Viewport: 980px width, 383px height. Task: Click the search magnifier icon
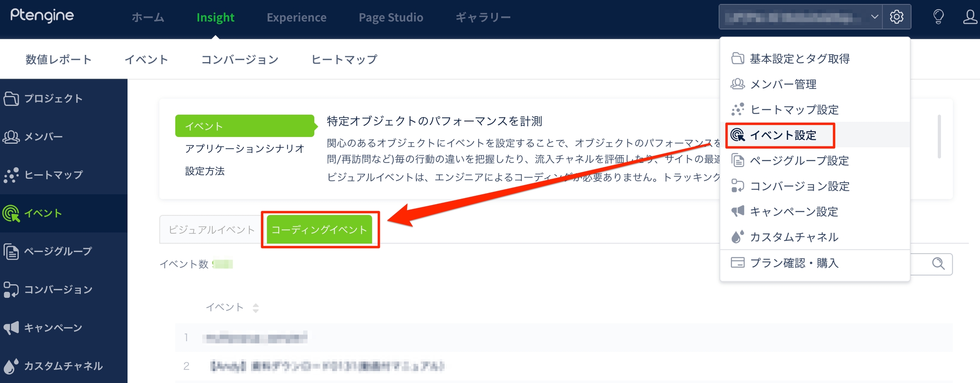pos(938,264)
